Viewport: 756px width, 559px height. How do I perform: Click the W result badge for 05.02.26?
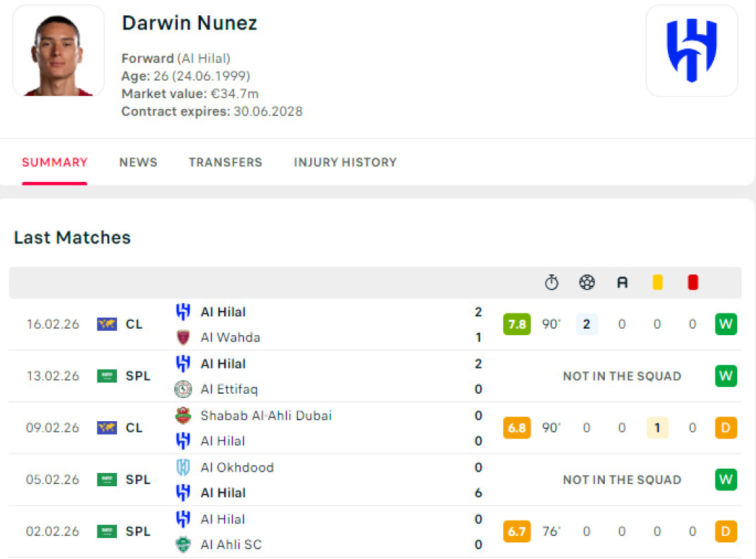click(726, 479)
